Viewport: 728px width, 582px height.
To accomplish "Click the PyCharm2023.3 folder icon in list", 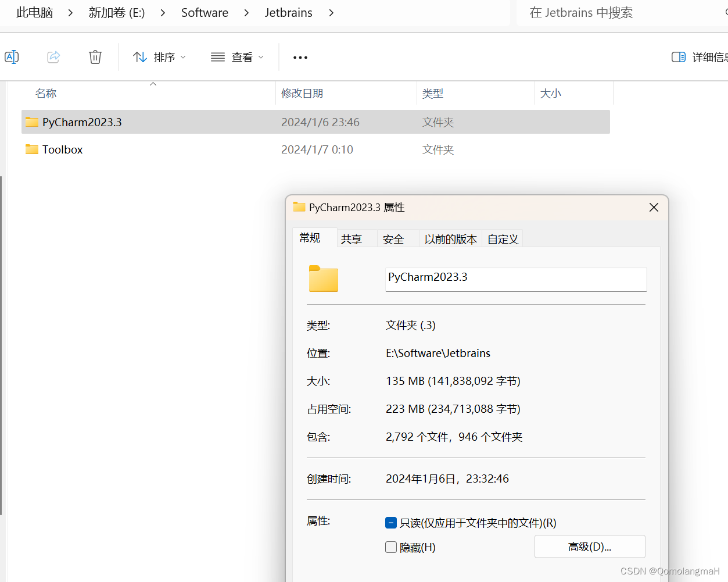I will point(32,122).
